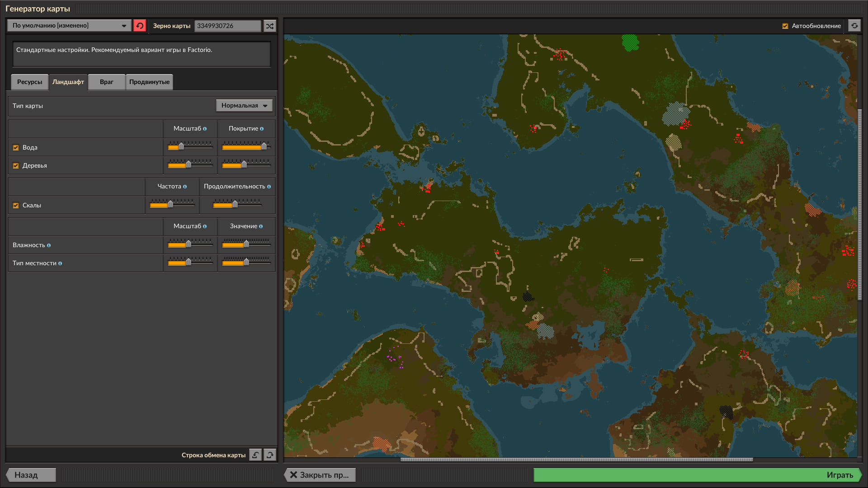Screen dimensions: 868x488
Task: Click the info icon beside Тип местности
Action: tap(60, 263)
